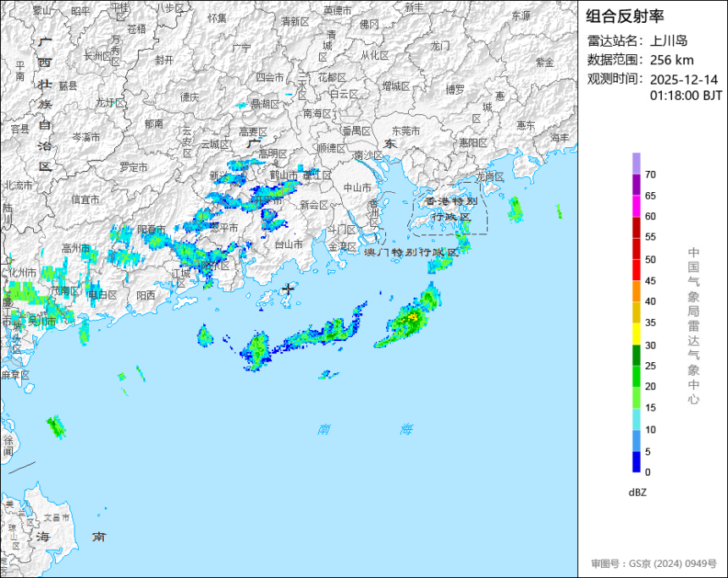This screenshot has width=728, height=578.
Task: Click the 阳西 label
Action: 146,295
